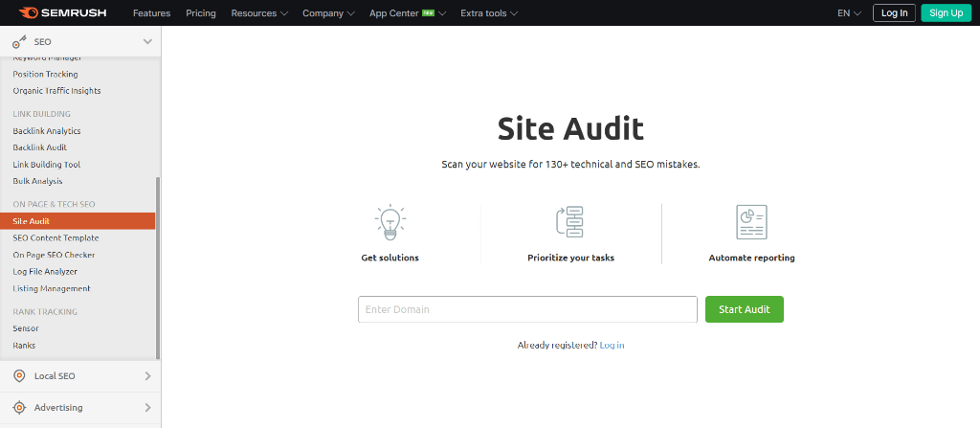The width and height of the screenshot is (980, 428).
Task: Click the App Center new badge
Action: [428, 12]
